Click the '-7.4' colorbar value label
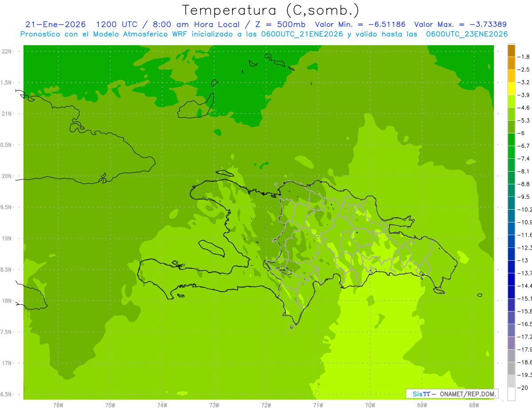The height and width of the screenshot is (411, 532). pos(524,159)
